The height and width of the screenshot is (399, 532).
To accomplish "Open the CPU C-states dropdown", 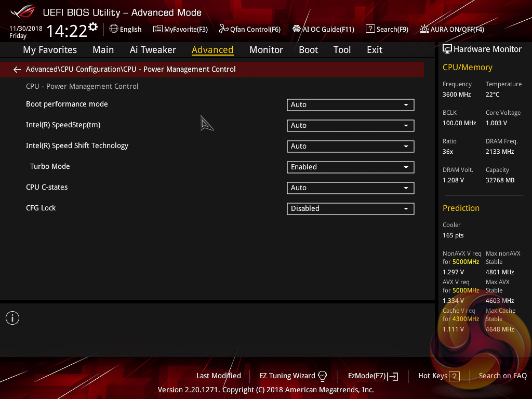I will click(350, 188).
